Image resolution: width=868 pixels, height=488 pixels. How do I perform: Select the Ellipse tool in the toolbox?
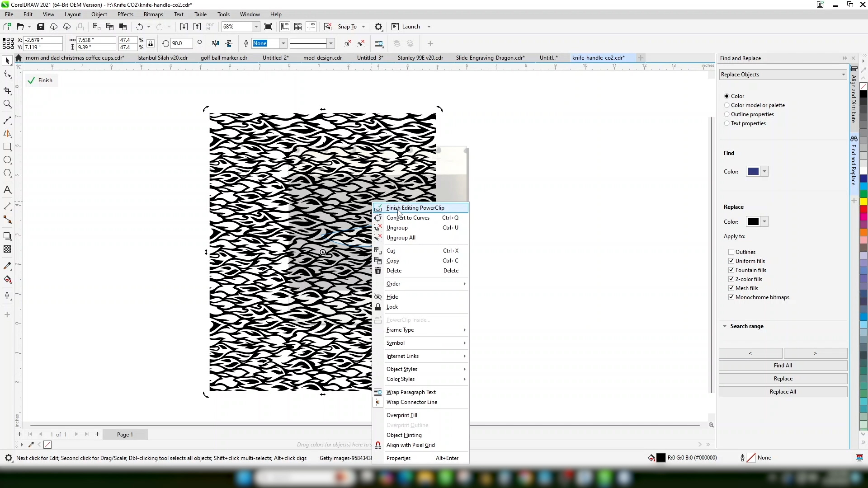[x=7, y=160]
